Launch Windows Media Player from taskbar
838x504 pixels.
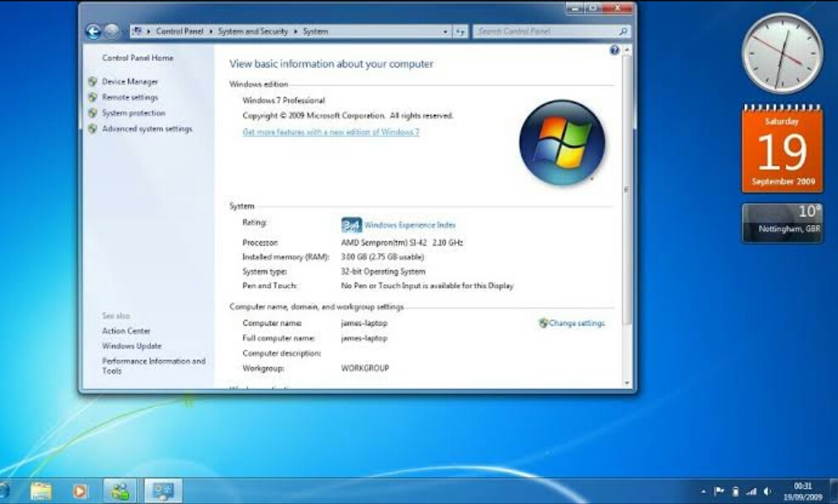[x=80, y=491]
